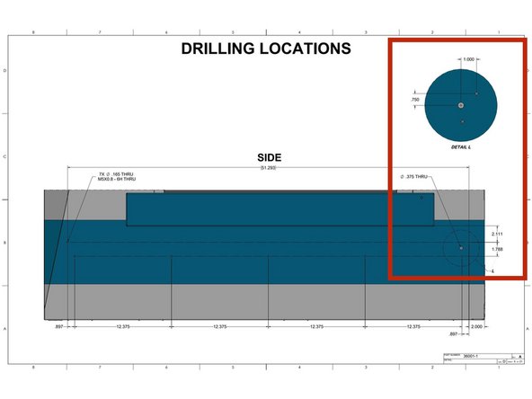
Task: Click the DETAIL L caption
Action: (x=461, y=147)
